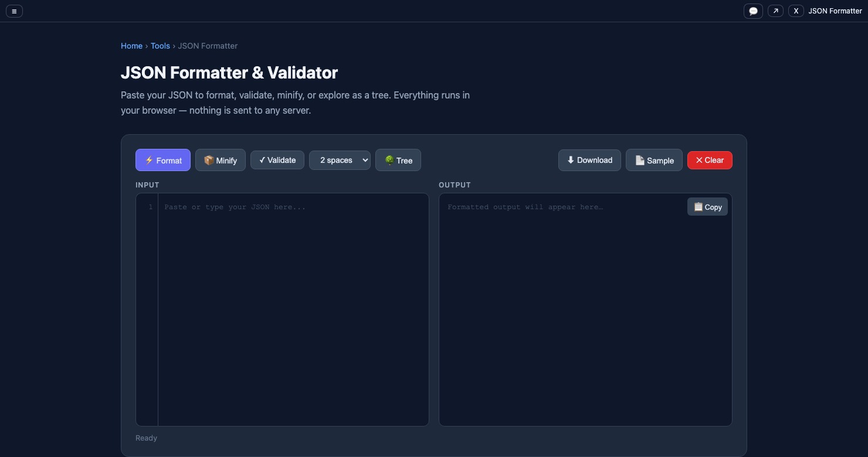
Task: Click the external link arrow icon
Action: (x=775, y=11)
